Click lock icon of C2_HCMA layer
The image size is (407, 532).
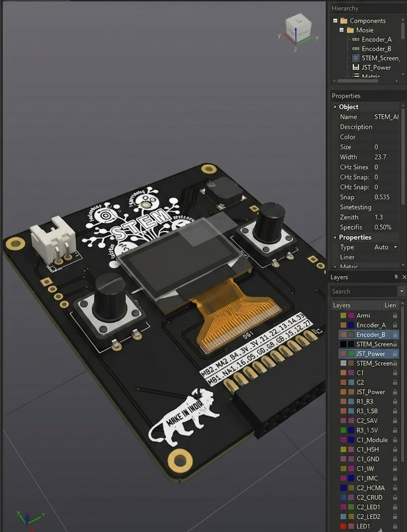[x=395, y=488]
